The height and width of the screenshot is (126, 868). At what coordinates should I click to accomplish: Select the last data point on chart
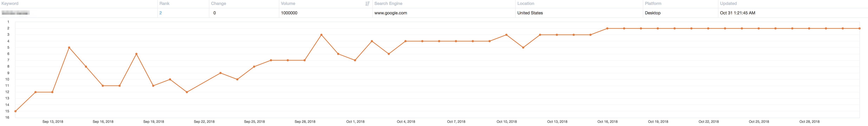click(x=860, y=28)
